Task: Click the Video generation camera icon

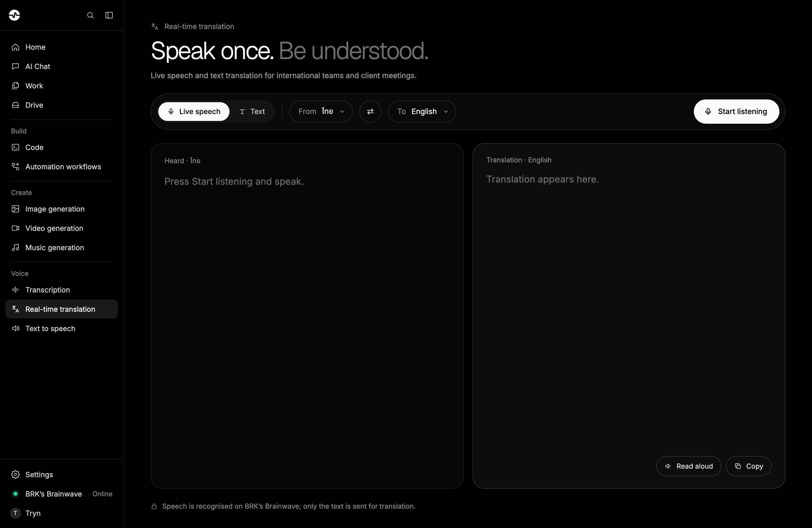Action: (x=15, y=228)
